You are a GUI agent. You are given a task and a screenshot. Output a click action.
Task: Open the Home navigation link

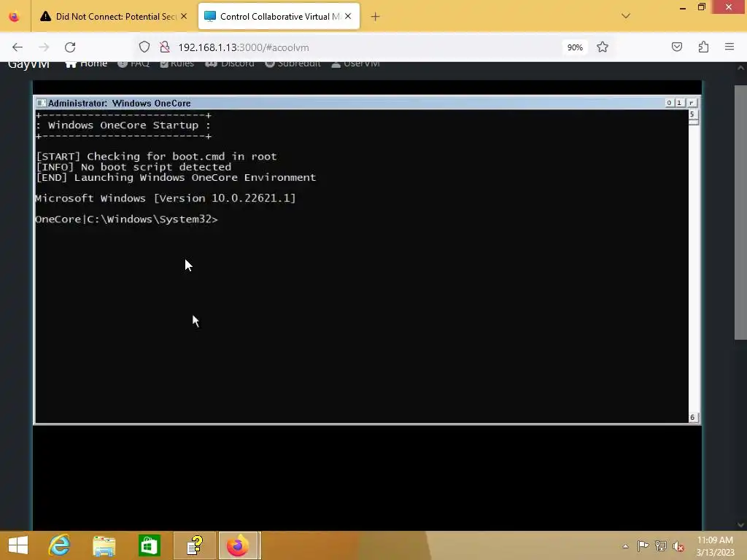[x=86, y=63]
